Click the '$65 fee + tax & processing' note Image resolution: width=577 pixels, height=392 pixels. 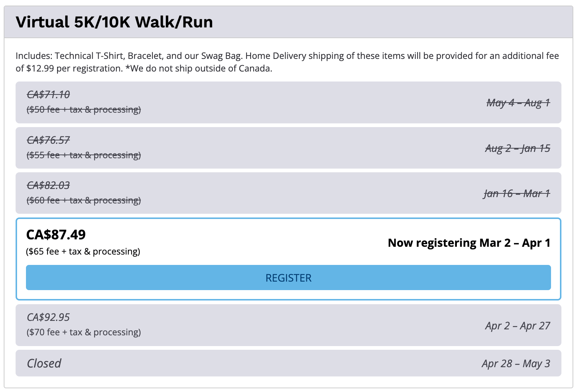(x=83, y=252)
